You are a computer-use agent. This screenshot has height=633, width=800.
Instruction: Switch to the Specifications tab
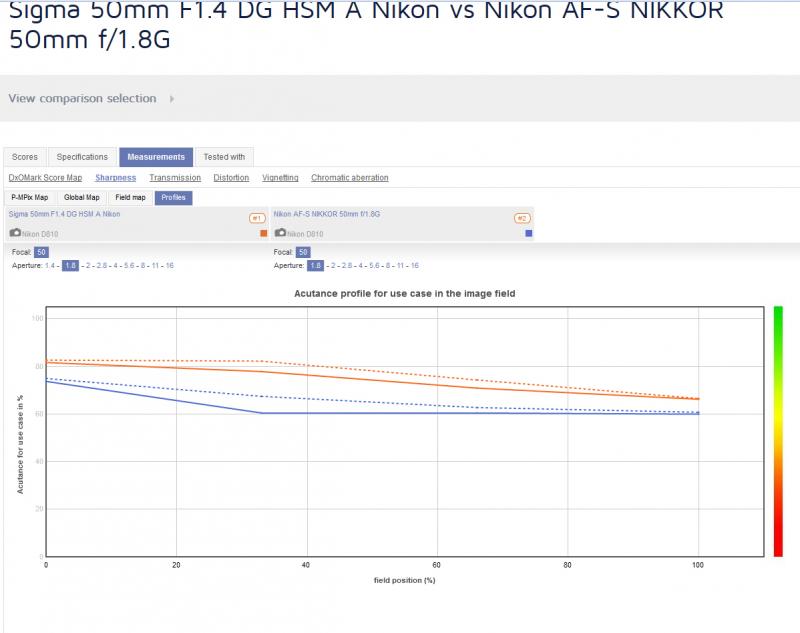pyautogui.click(x=82, y=157)
